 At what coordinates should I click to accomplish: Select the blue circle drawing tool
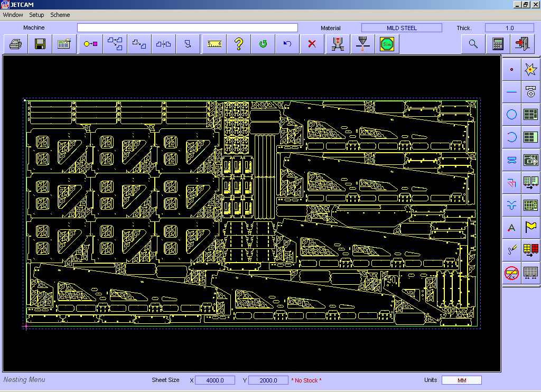coord(511,115)
